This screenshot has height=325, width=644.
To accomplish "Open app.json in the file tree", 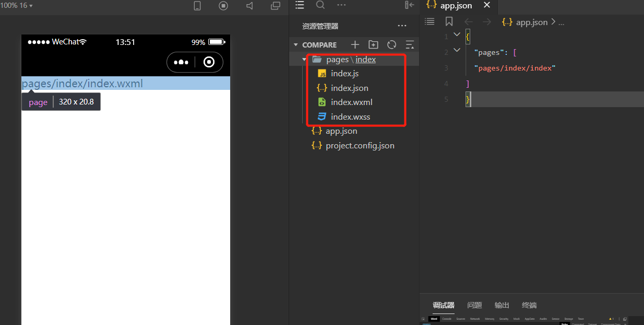I will (x=341, y=131).
